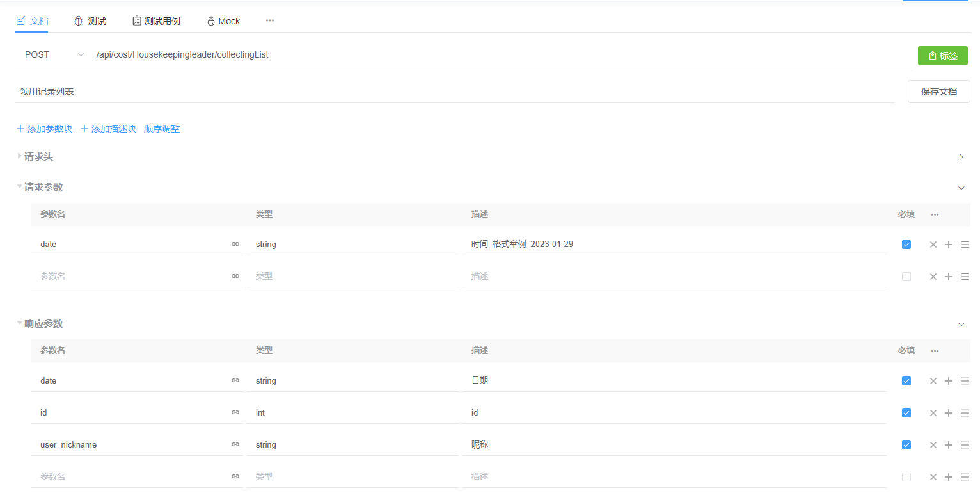Open the more tabs ellipsis menu
This screenshot has width=980, height=493.
pyautogui.click(x=270, y=20)
